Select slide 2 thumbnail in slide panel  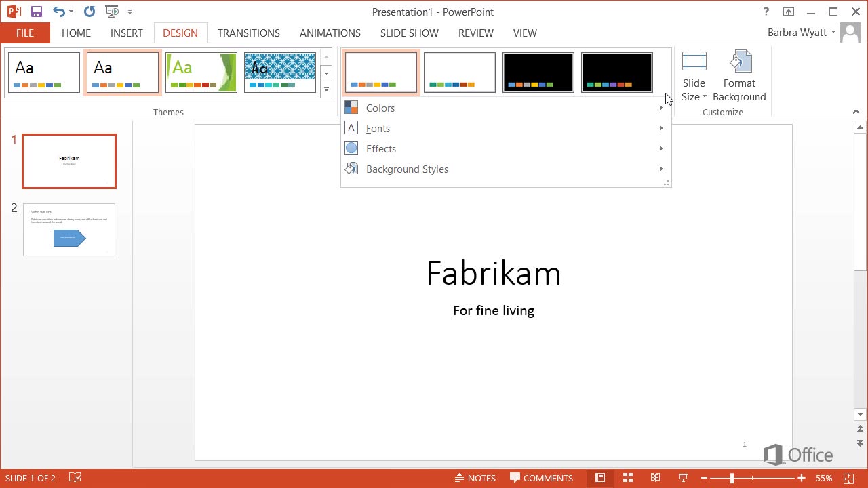pos(69,230)
